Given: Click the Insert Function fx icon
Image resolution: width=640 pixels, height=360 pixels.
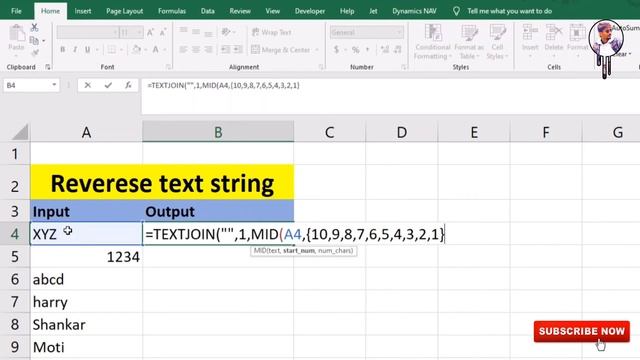Looking at the screenshot, I should coord(128,85).
